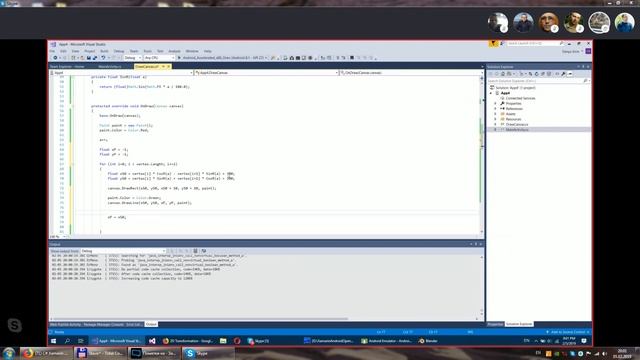
Task: Click Add to Source Control in status bar
Action: [x=568, y=332]
